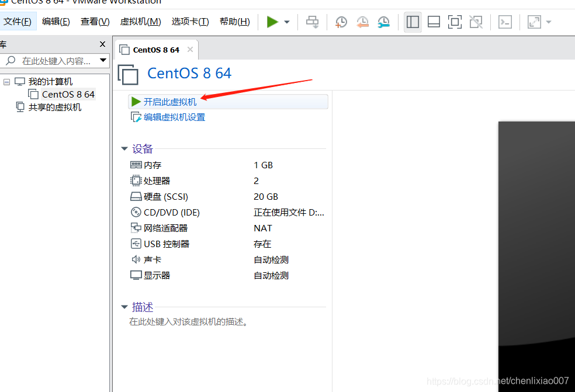Click the magnifier search icon in library
This screenshot has width=575, height=392.
(11, 61)
